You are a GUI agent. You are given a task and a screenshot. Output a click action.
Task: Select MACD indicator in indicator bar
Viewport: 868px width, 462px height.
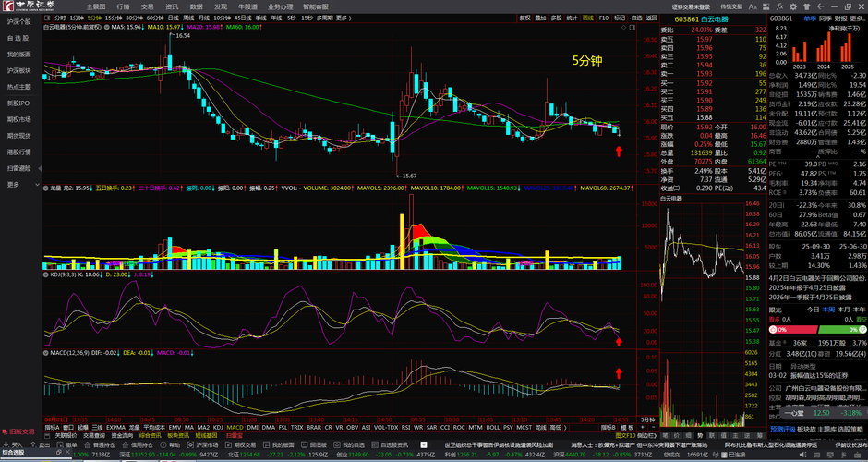pos(235,428)
